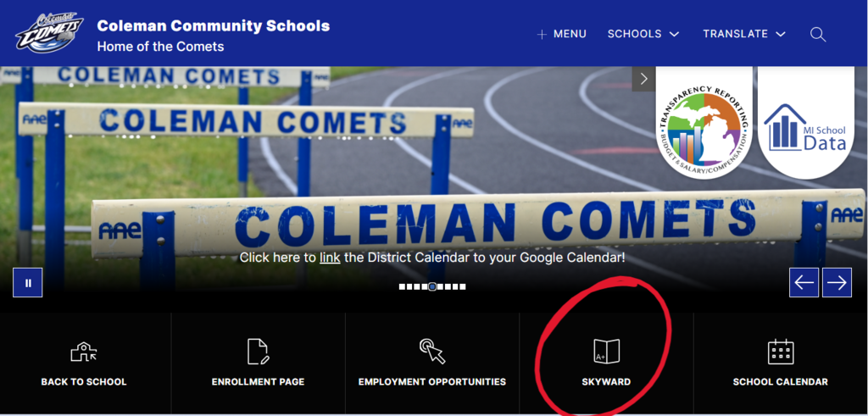Collapse the badges panel chevron
The width and height of the screenshot is (868, 416).
tap(643, 79)
